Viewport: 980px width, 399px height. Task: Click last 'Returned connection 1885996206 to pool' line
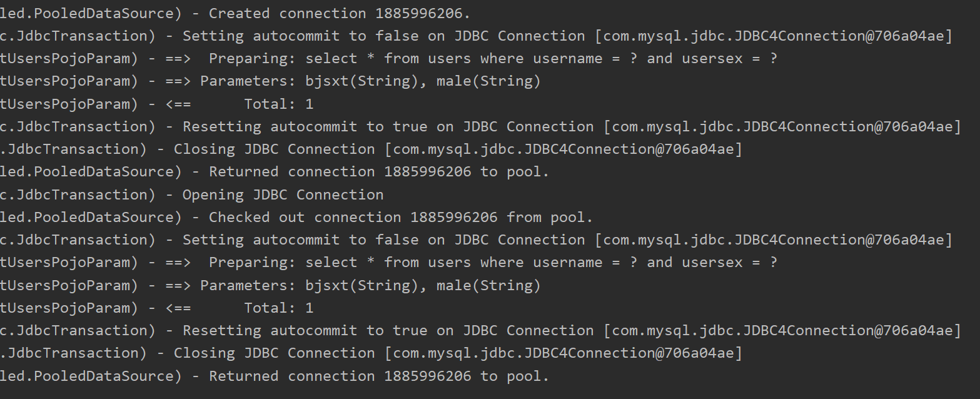(275, 376)
